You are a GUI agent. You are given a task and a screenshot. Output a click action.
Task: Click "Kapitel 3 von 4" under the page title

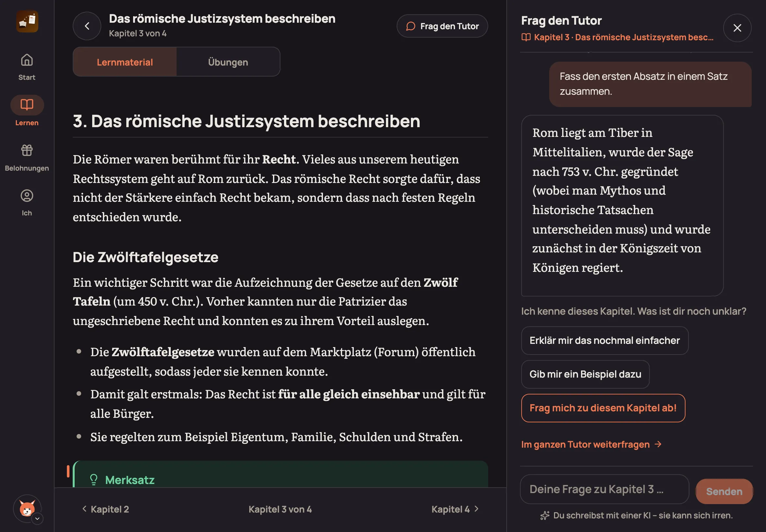point(138,33)
